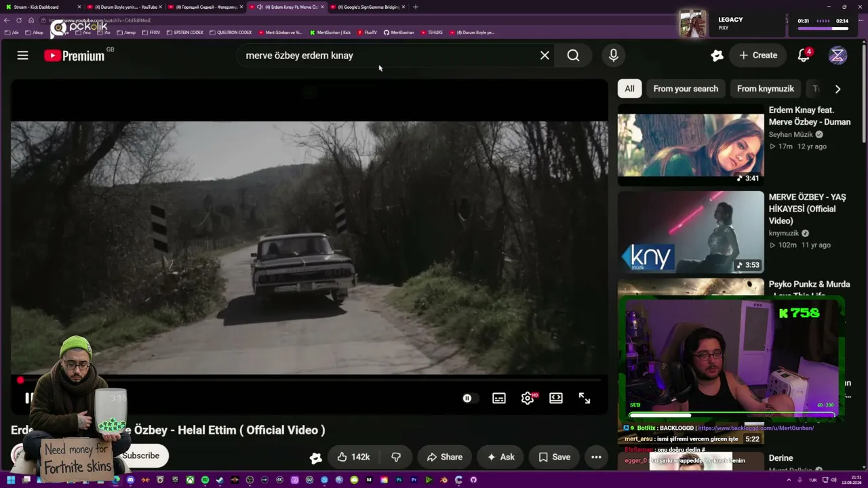Screen dimensions: 868x488
Task: Open the Yaş Hikayesi video thumbnail
Action: click(x=690, y=232)
